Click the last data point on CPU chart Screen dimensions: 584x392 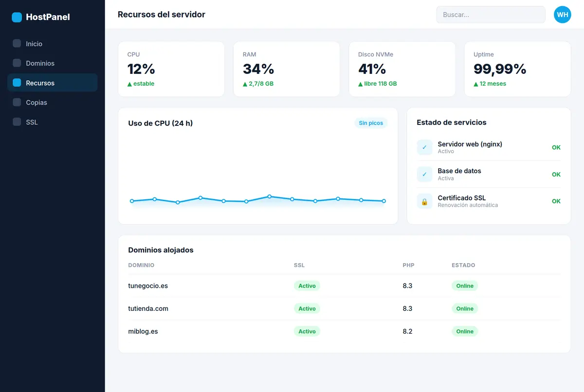[x=384, y=201]
